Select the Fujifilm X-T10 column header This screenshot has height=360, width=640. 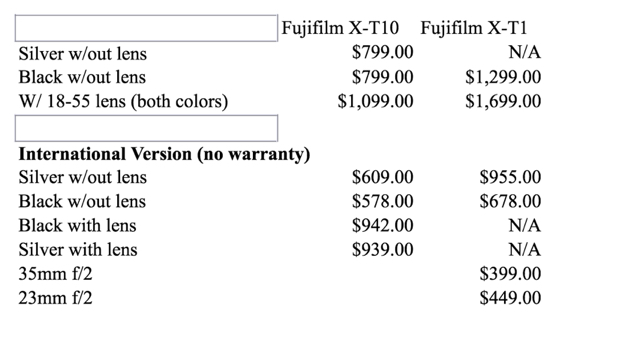tap(340, 28)
